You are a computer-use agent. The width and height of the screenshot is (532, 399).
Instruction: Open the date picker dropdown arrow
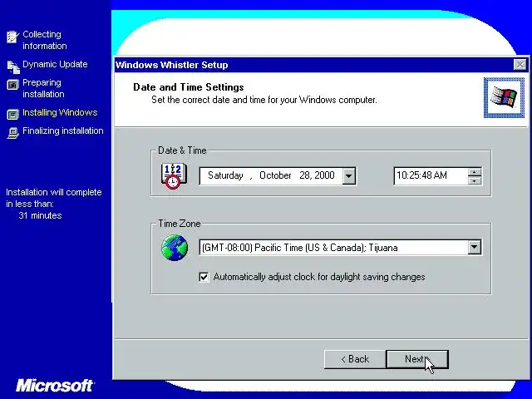[348, 176]
